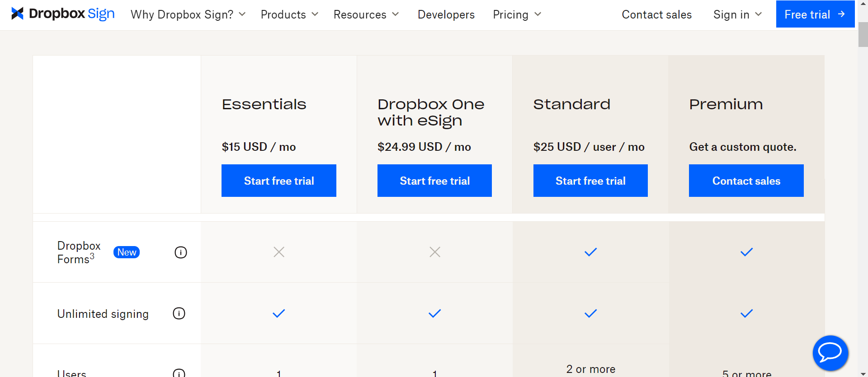Click info icon next to Dropbox Forms
Screen dimensions: 868x377
(x=181, y=252)
